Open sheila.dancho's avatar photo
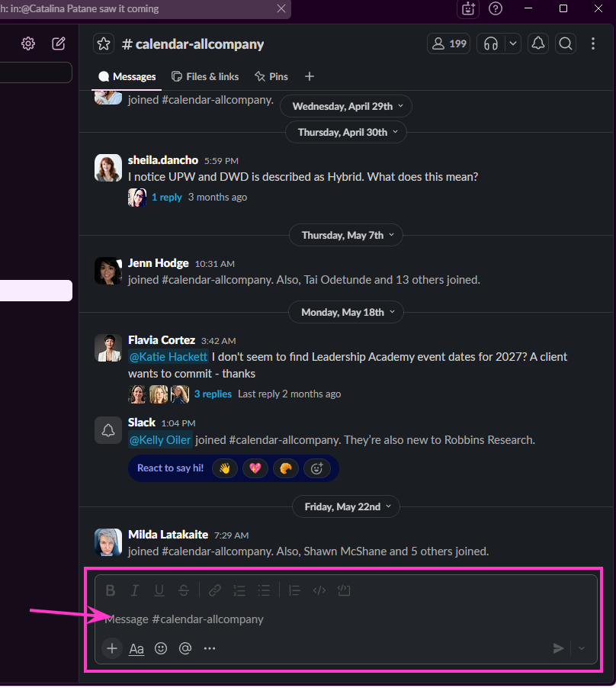This screenshot has height=688, width=616. (108, 168)
